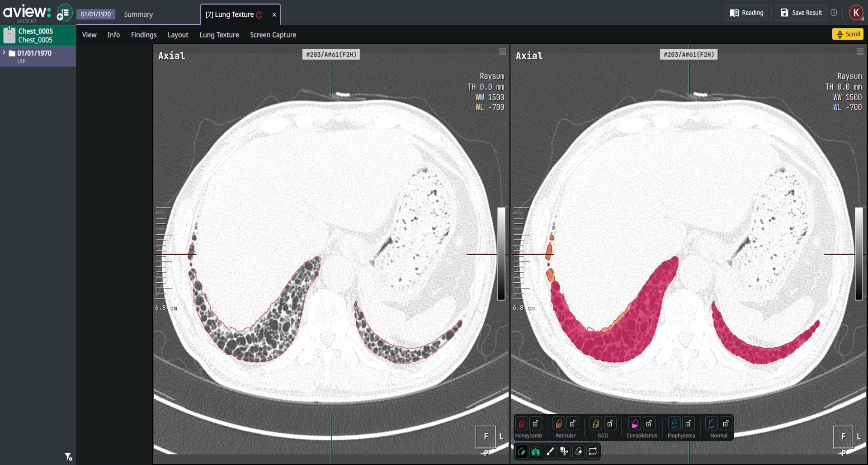This screenshot has width=868, height=465.
Task: Select the Emphysema texture label icon
Action: click(x=674, y=424)
